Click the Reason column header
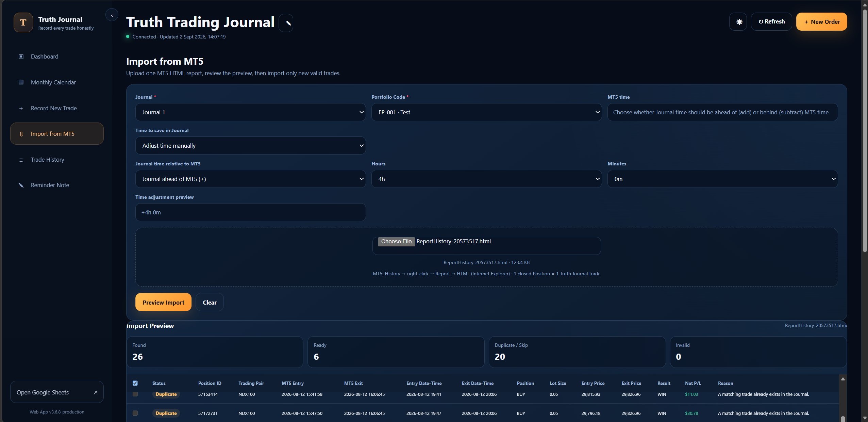The image size is (868, 422). (725, 383)
